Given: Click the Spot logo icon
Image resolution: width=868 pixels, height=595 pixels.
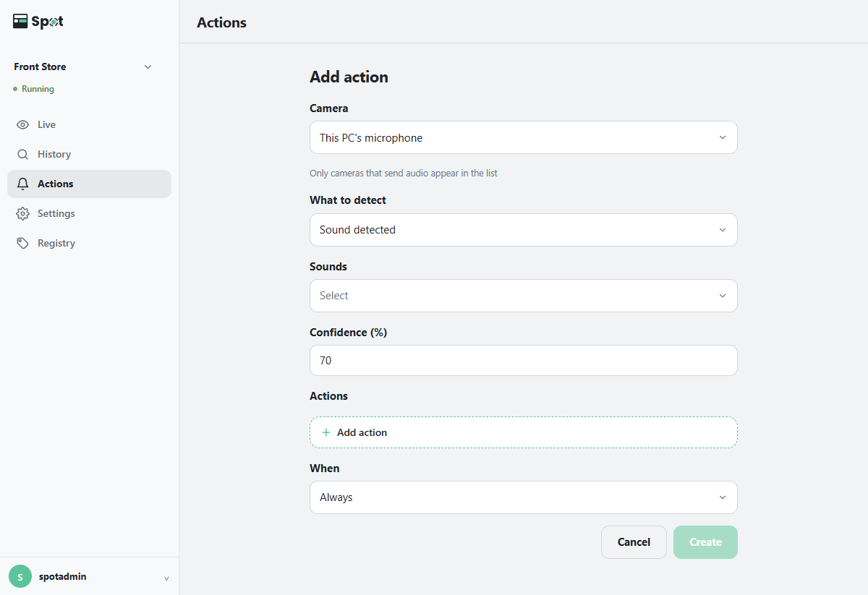Looking at the screenshot, I should [x=20, y=22].
